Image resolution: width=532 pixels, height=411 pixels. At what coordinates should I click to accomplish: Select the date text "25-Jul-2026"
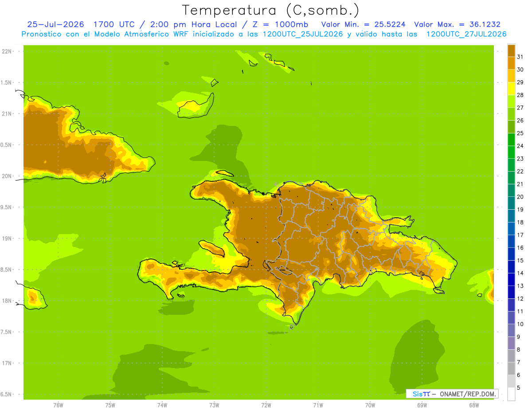pyautogui.click(x=56, y=24)
